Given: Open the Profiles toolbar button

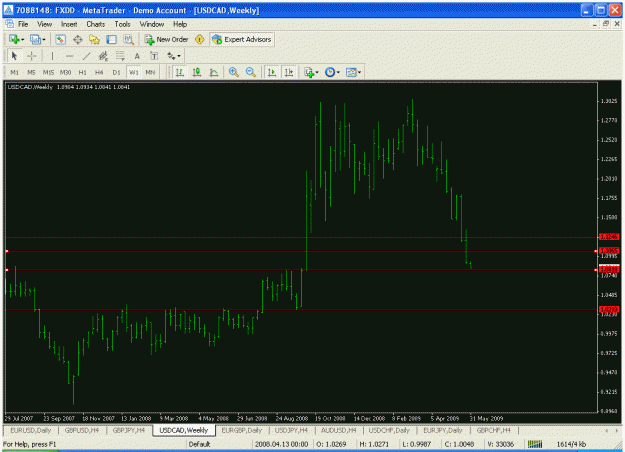Looking at the screenshot, I should (35, 39).
